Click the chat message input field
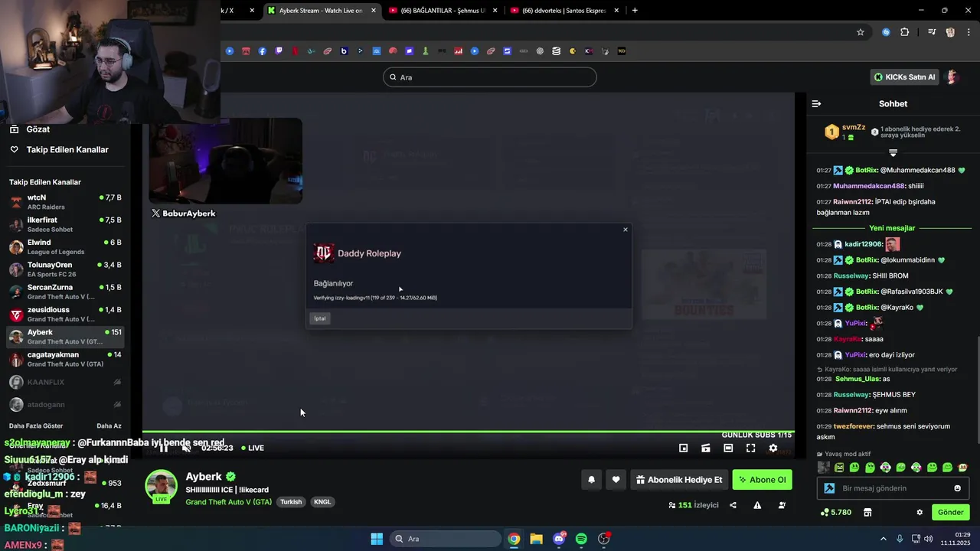Screen dimensions: 980x551 click(893, 488)
